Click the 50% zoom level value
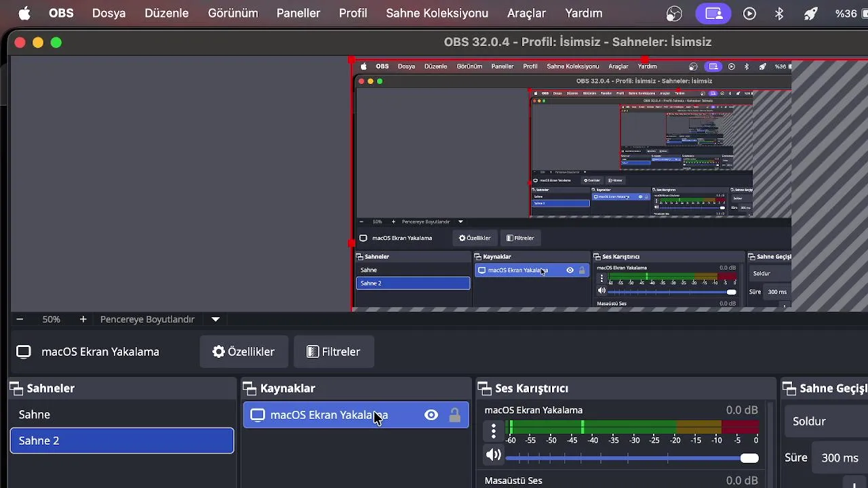 point(52,319)
